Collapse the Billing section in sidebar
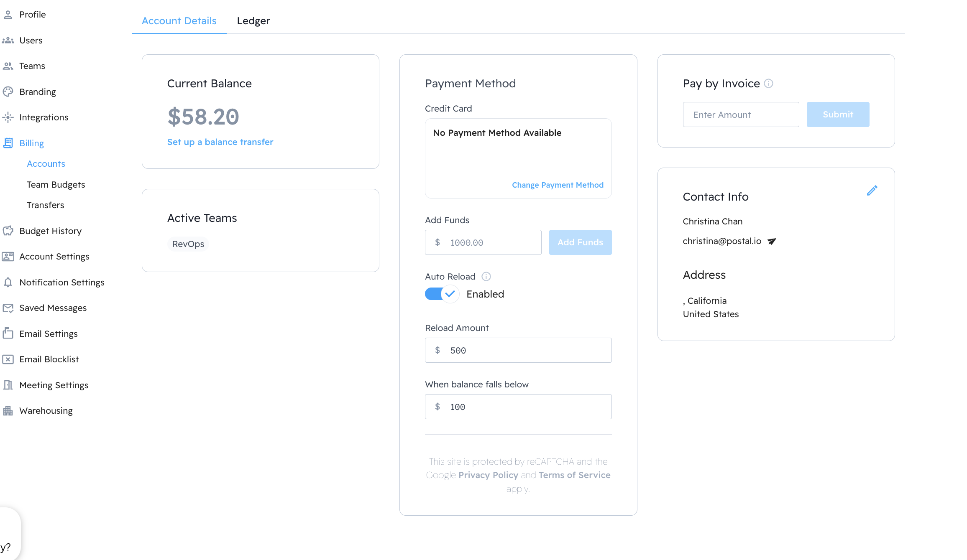This screenshot has width=967, height=560. coord(31,143)
